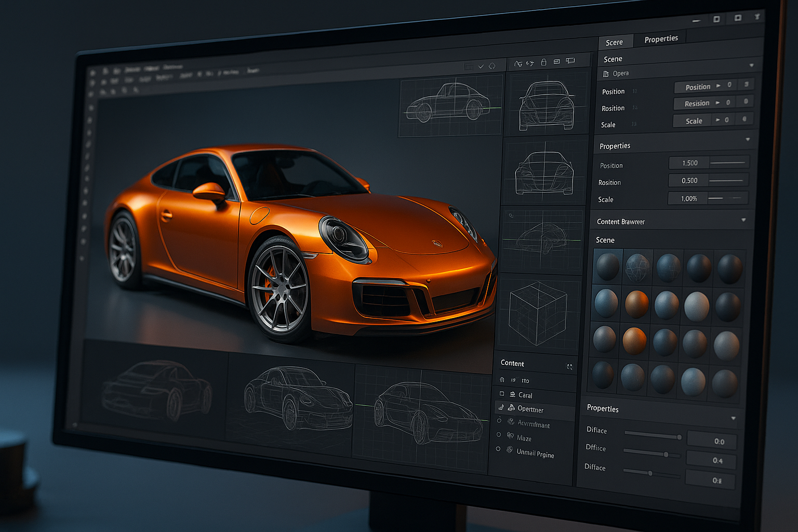This screenshot has width=798, height=532.
Task: Select the wireframe cube viewport thumbnail
Action: click(537, 313)
